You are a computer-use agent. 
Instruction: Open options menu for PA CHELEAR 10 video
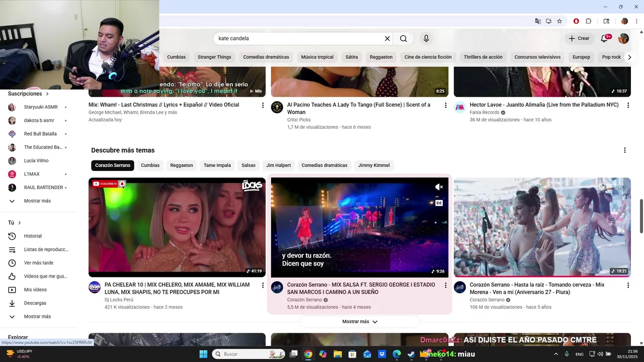[x=263, y=286]
